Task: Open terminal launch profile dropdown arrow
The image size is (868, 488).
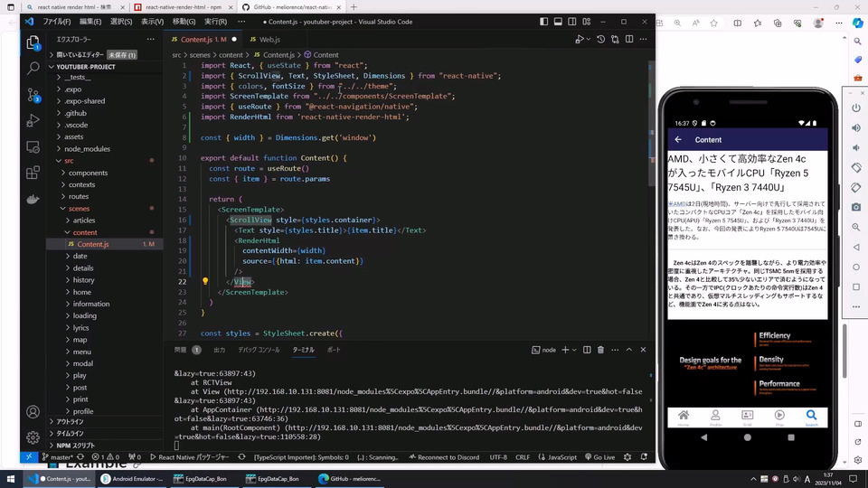Action: click(574, 350)
